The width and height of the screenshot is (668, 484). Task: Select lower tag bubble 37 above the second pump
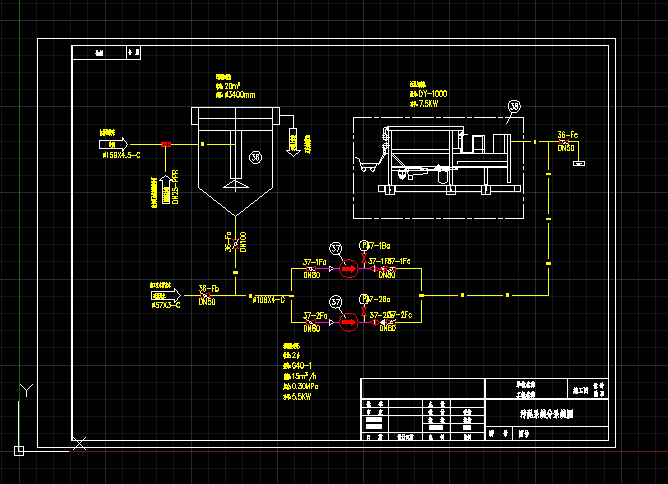(x=336, y=302)
